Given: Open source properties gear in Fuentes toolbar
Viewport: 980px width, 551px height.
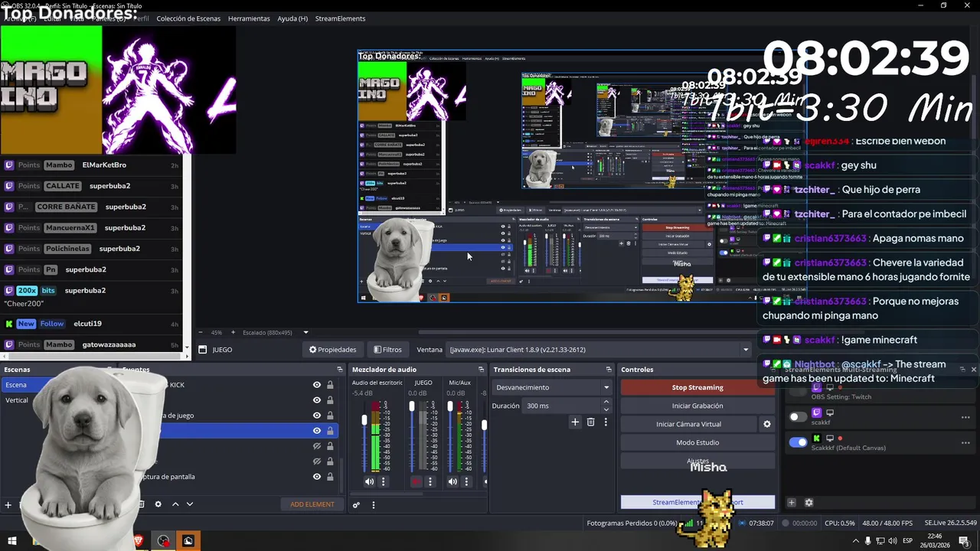Looking at the screenshot, I should tap(158, 504).
